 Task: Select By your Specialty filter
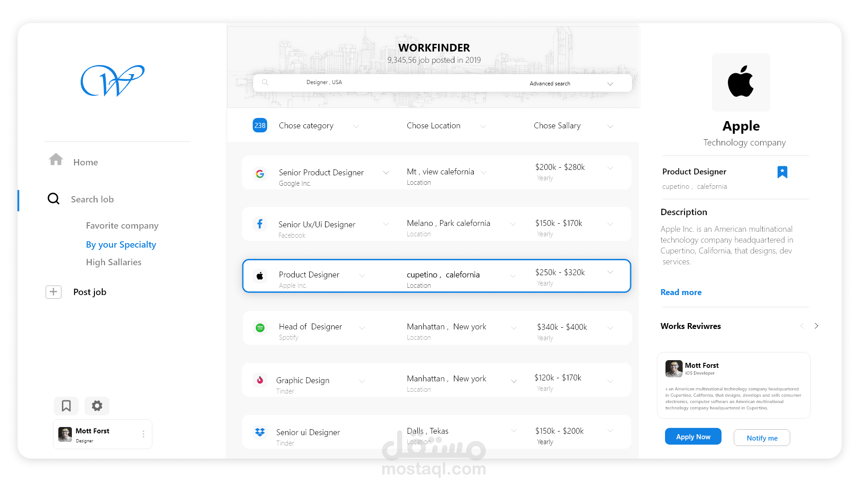tap(121, 244)
